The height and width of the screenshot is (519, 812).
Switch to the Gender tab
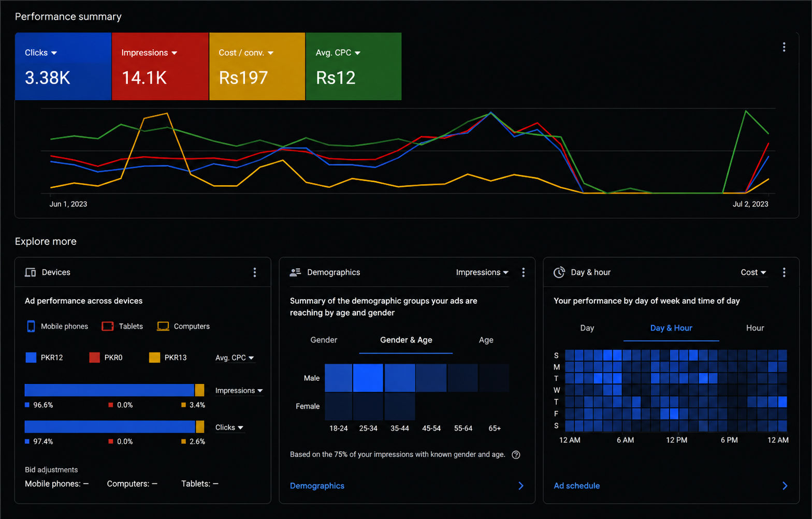pyautogui.click(x=324, y=340)
